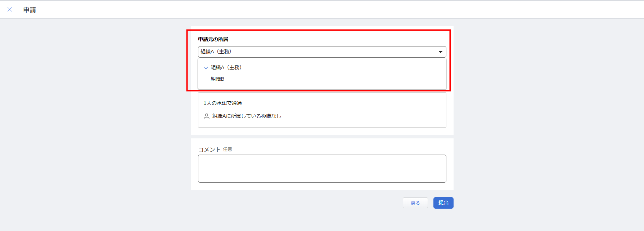Click the selected value text 組織A（主務） in combo box
The image size is (644, 231).
216,52
